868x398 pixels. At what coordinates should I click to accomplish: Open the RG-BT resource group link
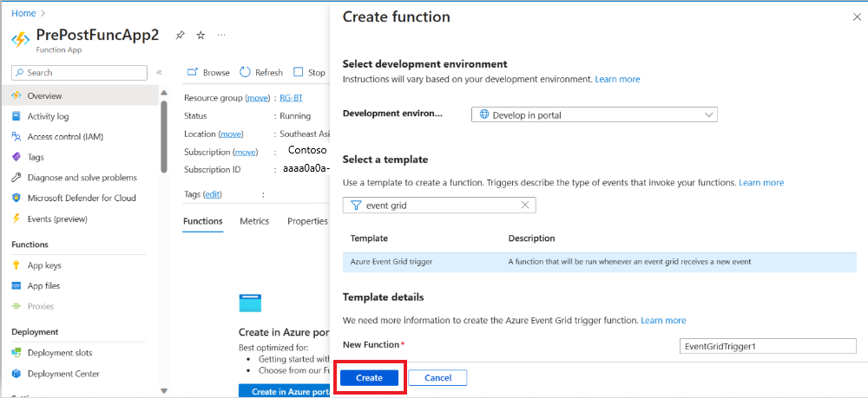click(x=291, y=98)
